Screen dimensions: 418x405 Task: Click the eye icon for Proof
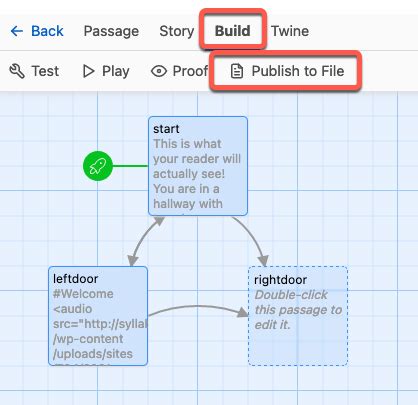click(159, 71)
